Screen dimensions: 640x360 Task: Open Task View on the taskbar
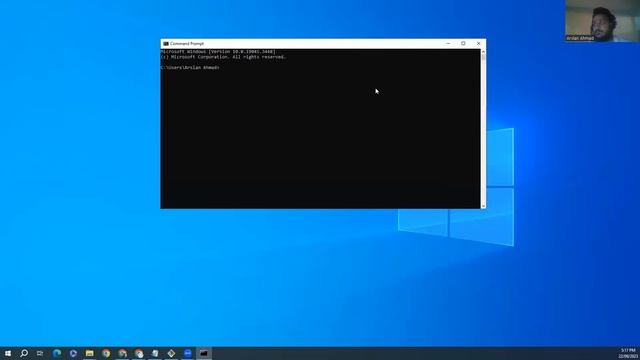point(40,353)
